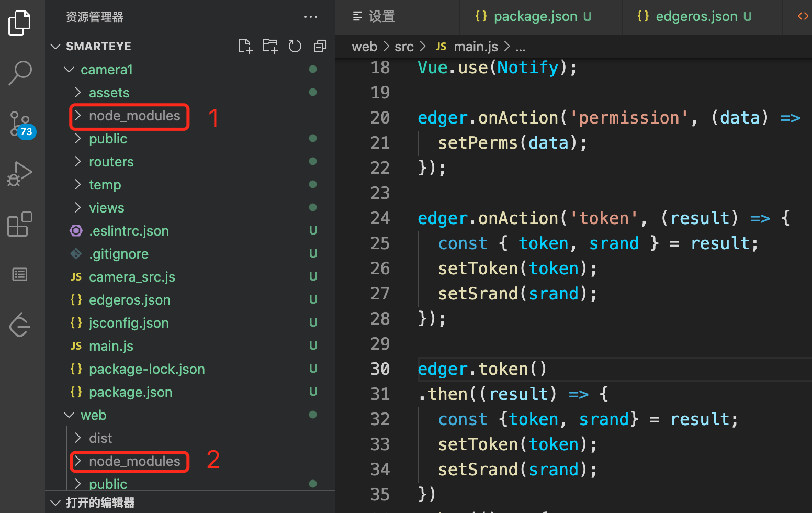The height and width of the screenshot is (513, 812).
Task: Click the .gitignore file icon
Action: click(x=76, y=254)
